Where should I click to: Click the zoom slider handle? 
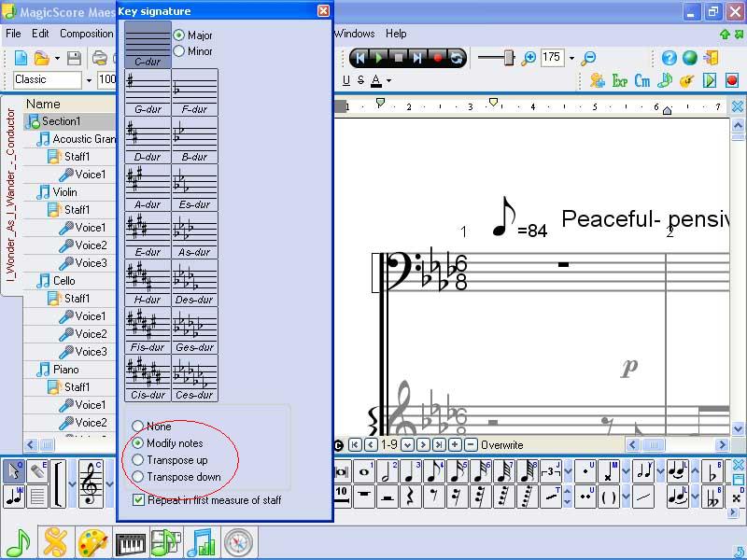coord(509,57)
